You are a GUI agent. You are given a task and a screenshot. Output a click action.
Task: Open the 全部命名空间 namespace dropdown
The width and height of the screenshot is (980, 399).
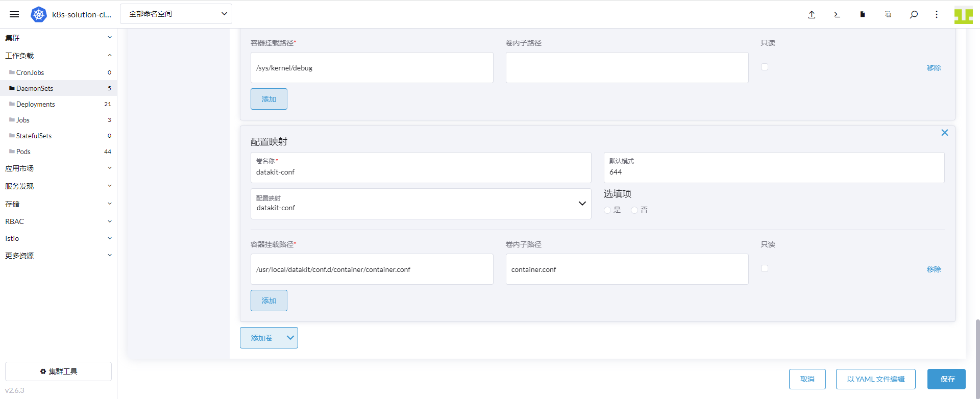176,14
